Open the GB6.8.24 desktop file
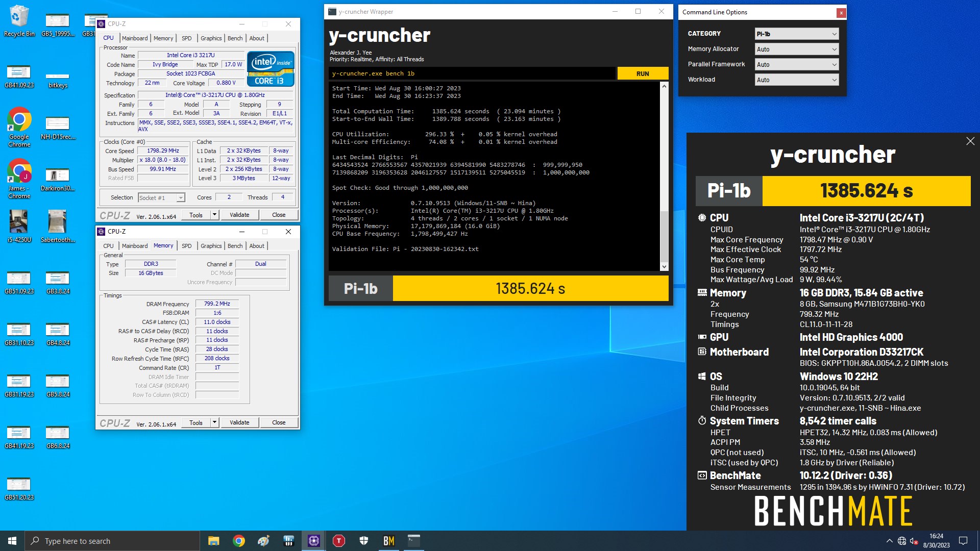This screenshot has height=551, width=980. click(58, 436)
